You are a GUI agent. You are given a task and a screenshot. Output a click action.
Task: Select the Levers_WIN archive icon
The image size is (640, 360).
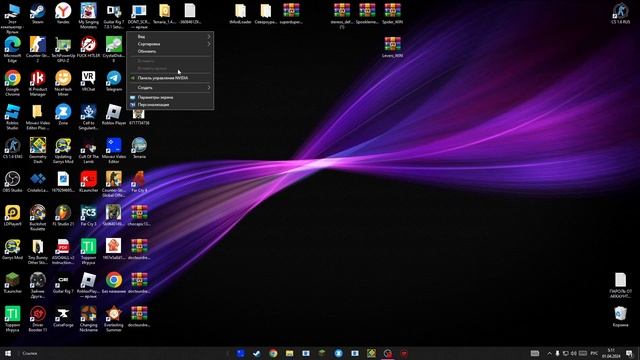point(392,47)
